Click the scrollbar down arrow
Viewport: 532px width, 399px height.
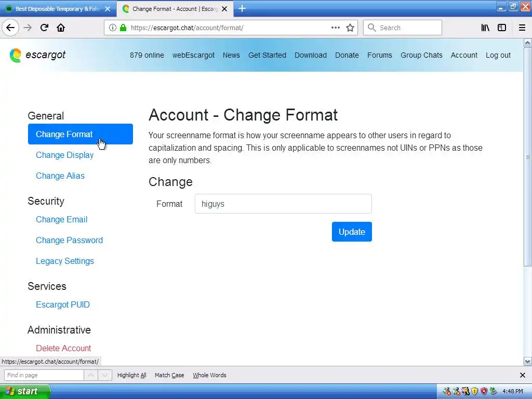click(x=528, y=362)
